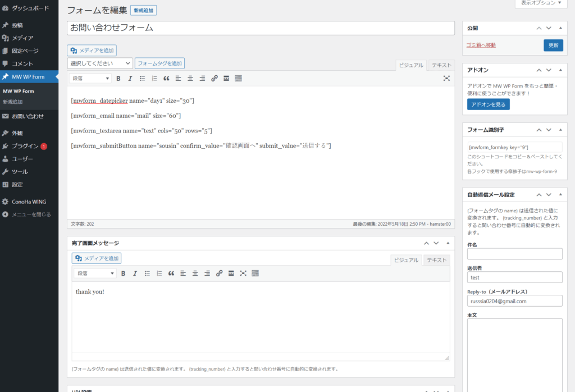Align left in completion message editor
The width and height of the screenshot is (575, 392).
coord(183,274)
